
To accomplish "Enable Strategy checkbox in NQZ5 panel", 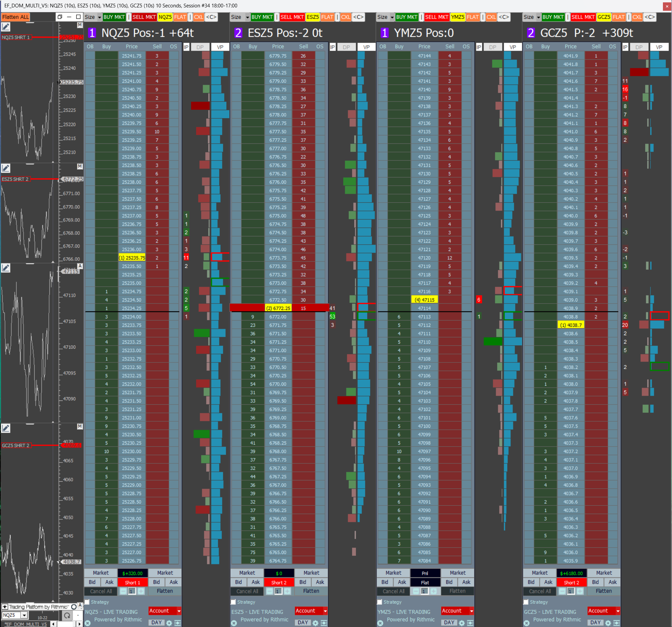I will click(x=87, y=602).
